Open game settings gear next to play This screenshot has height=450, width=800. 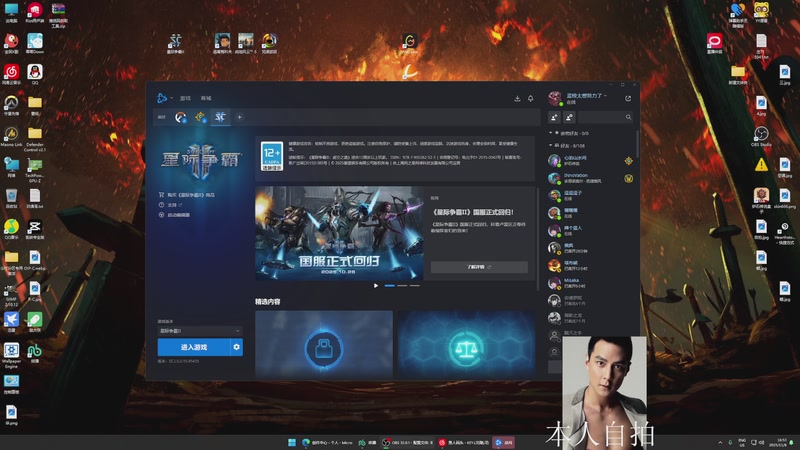click(236, 347)
